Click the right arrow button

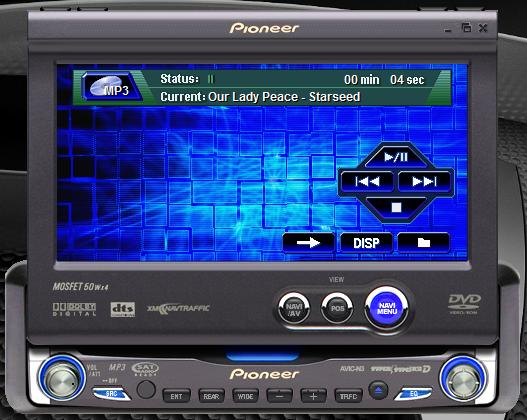click(x=309, y=243)
